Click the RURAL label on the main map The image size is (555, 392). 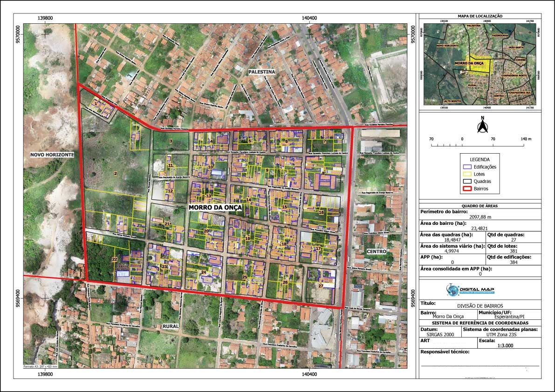(x=171, y=326)
